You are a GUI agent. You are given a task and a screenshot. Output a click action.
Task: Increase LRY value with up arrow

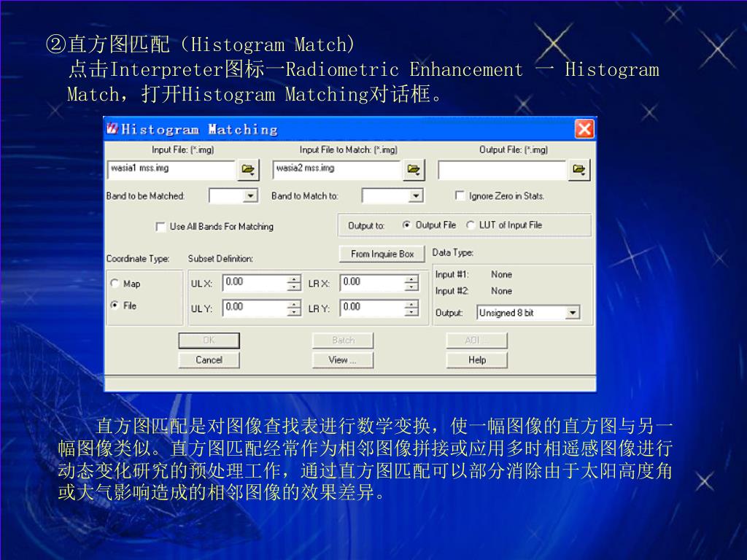pyautogui.click(x=411, y=304)
